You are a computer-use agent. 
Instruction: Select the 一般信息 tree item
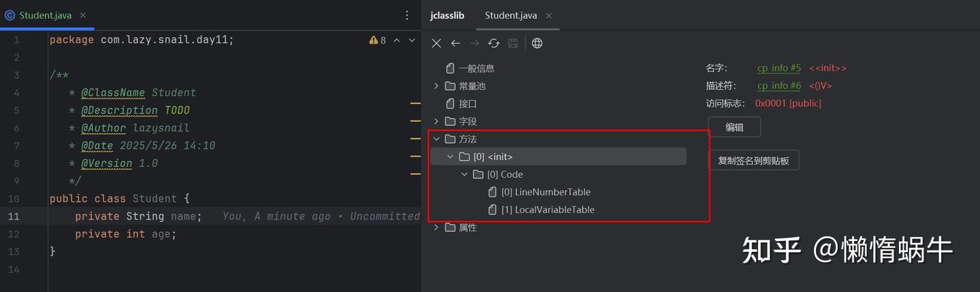(476, 68)
